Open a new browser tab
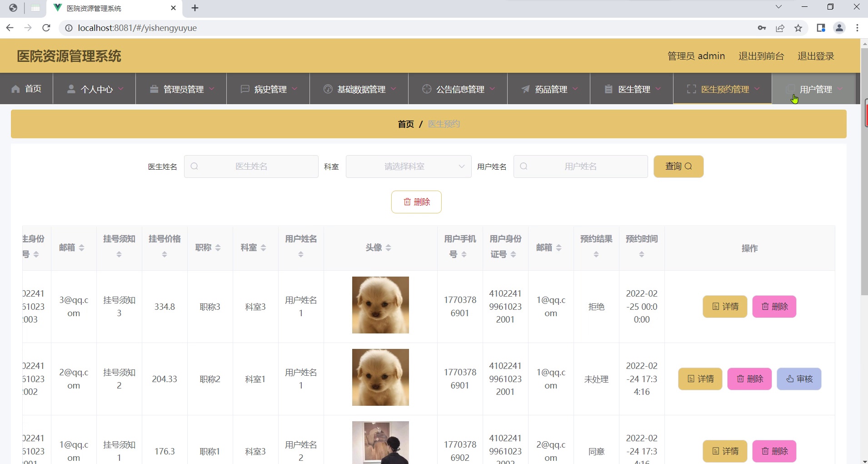Viewport: 868px width, 464px height. [x=195, y=8]
